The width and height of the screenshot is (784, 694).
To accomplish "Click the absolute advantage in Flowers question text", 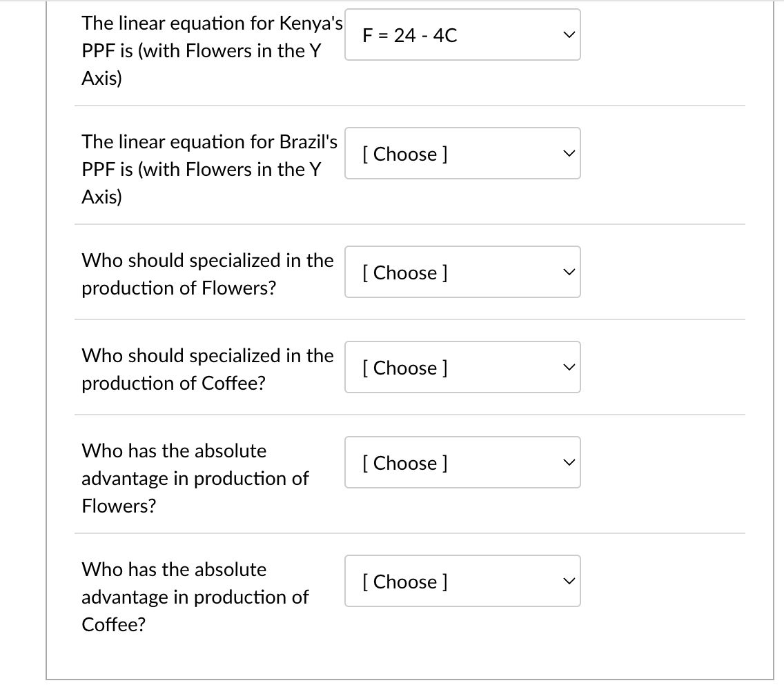I will click(195, 478).
